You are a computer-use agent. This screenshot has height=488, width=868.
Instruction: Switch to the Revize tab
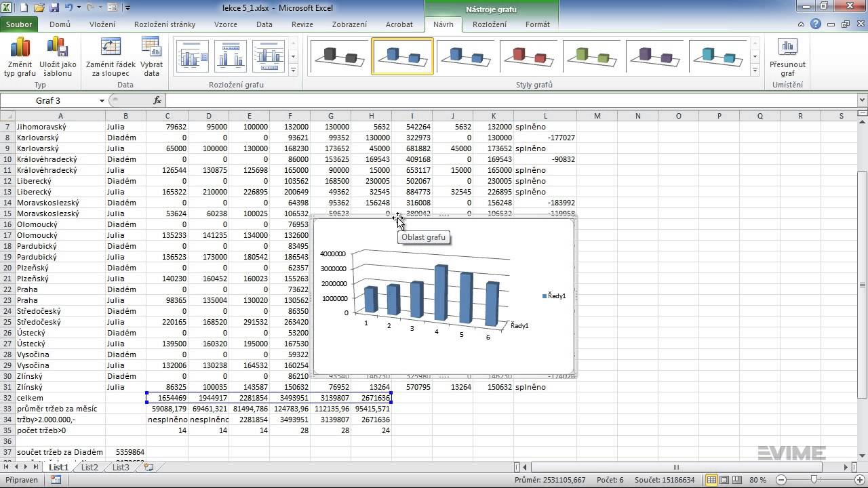[x=302, y=24]
